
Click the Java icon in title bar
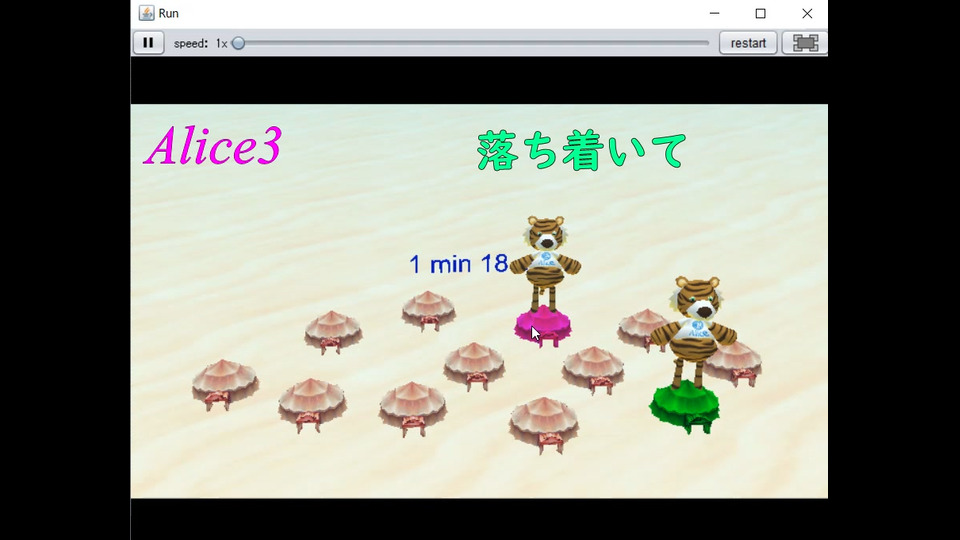pos(146,13)
